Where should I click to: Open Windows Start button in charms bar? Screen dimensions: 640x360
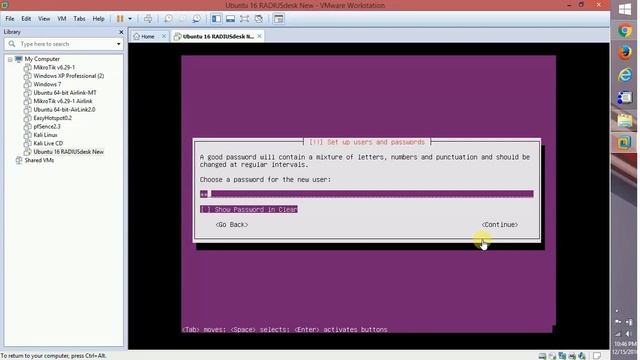point(624,9)
